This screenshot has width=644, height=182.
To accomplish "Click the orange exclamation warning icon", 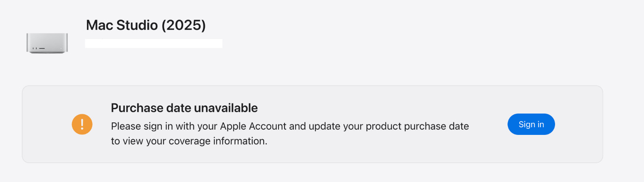I will pos(82,124).
